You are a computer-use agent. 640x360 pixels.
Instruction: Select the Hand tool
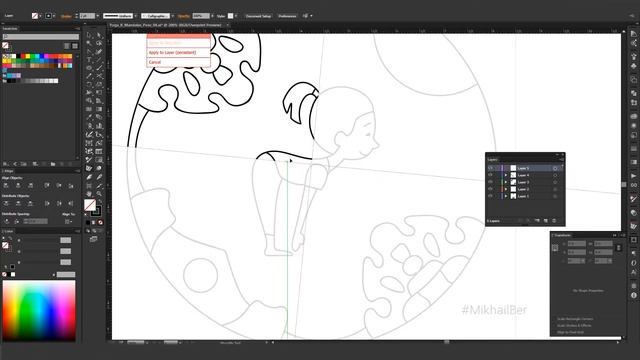[89, 193]
